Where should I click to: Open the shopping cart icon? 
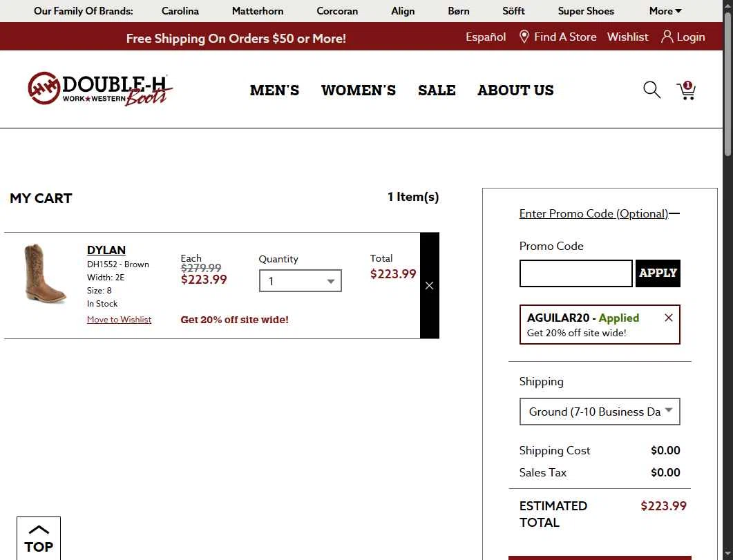point(686,90)
